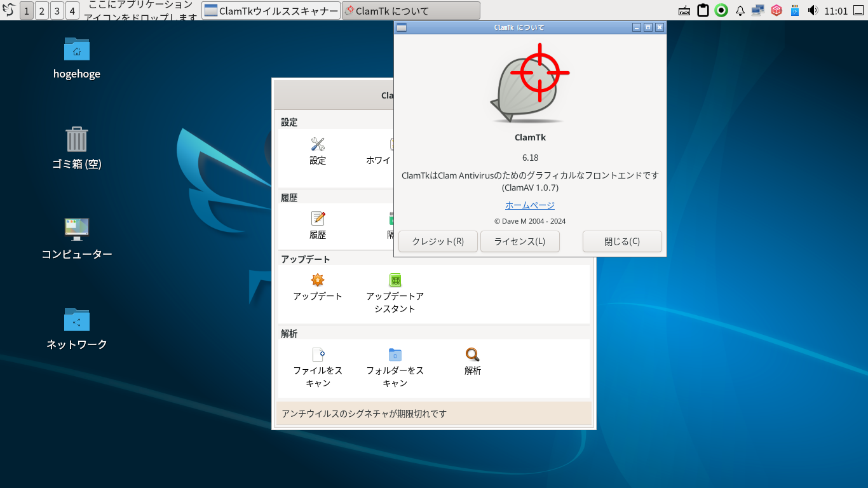Switch to the ClamTkウイルススキャナー taskbar window
868x488 pixels.
(x=271, y=10)
